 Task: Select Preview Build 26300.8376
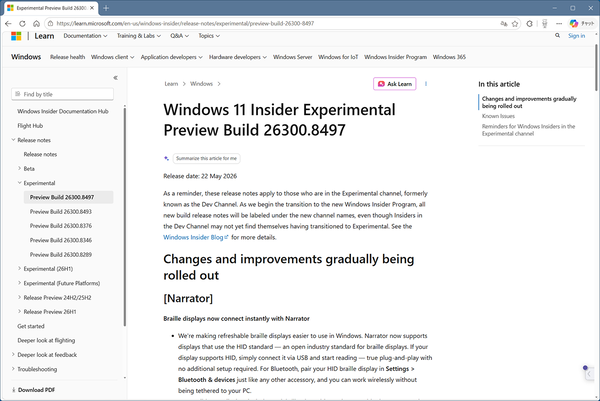point(61,226)
